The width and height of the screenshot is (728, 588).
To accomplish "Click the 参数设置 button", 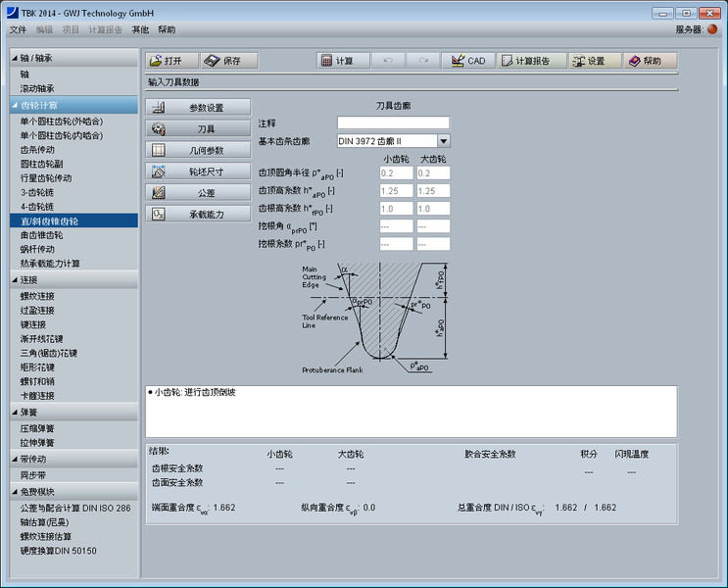I will tap(198, 107).
